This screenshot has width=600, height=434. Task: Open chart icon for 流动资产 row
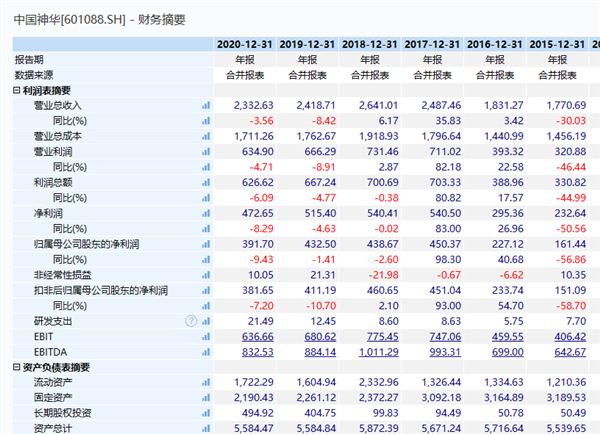coord(206,383)
